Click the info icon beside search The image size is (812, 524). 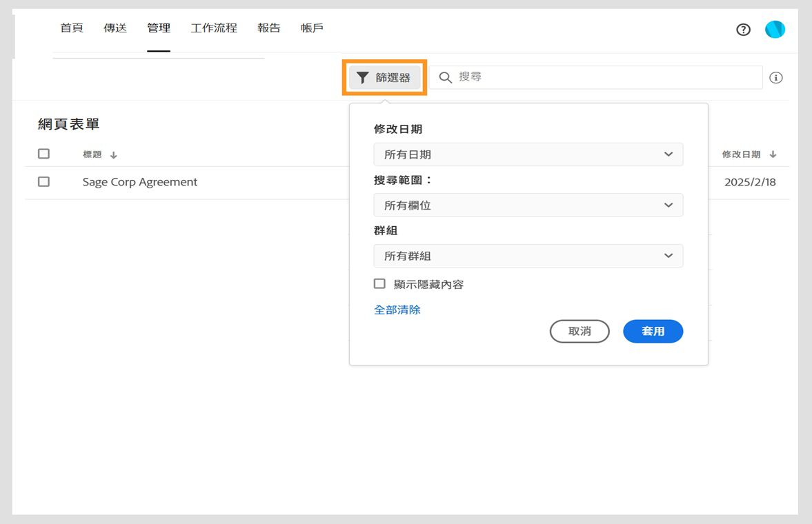pyautogui.click(x=776, y=78)
